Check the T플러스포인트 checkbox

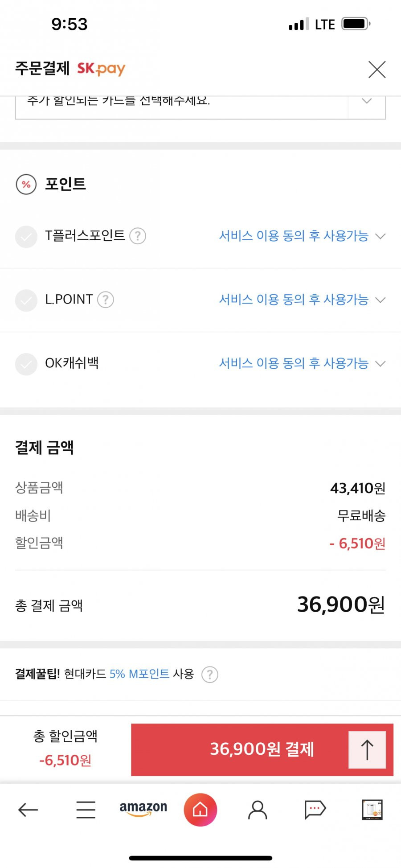[x=26, y=236]
